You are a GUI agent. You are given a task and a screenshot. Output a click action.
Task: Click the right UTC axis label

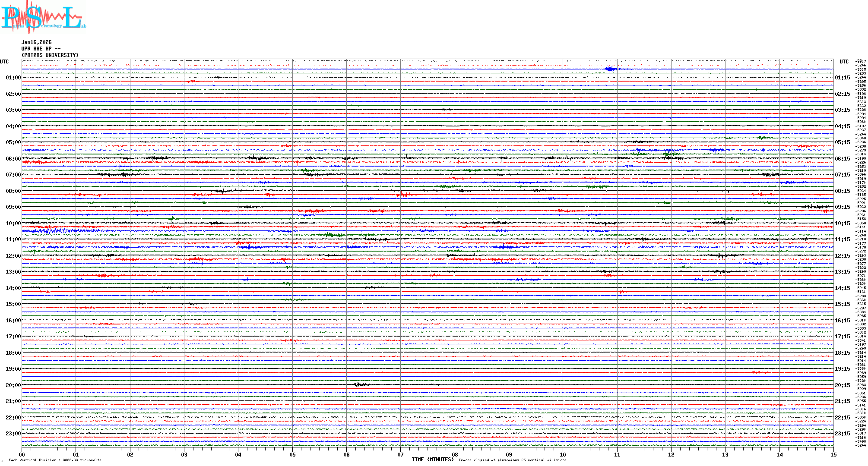844,62
